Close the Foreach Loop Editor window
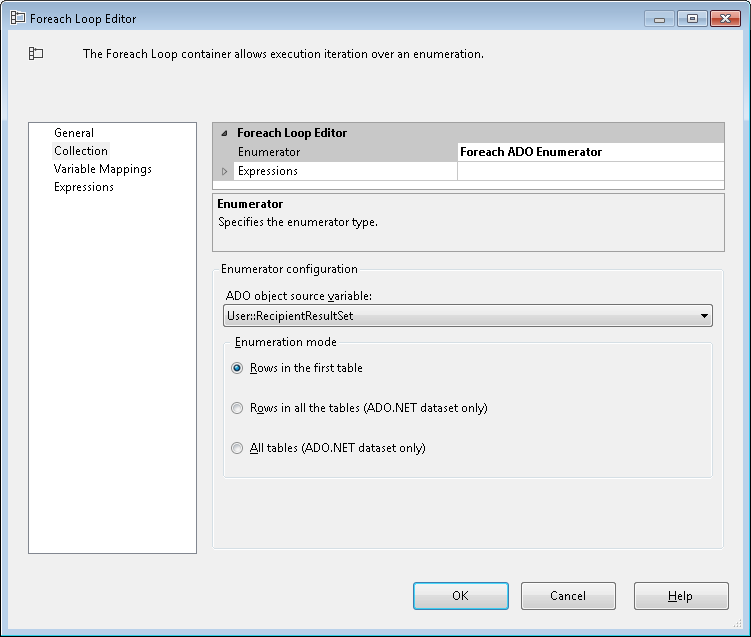This screenshot has height=637, width=751. (723, 18)
